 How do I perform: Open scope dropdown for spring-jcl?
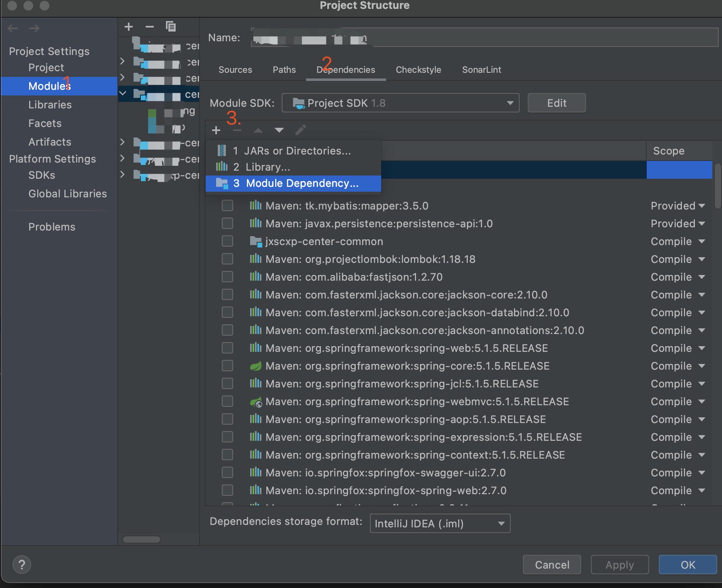tap(678, 384)
